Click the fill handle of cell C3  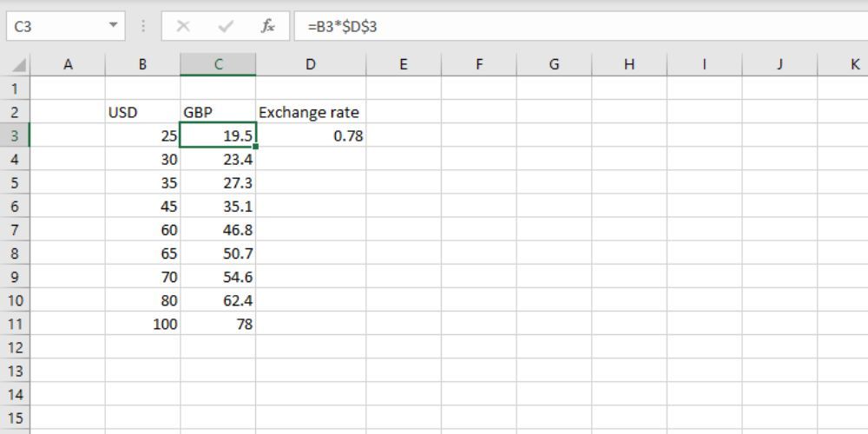point(256,147)
